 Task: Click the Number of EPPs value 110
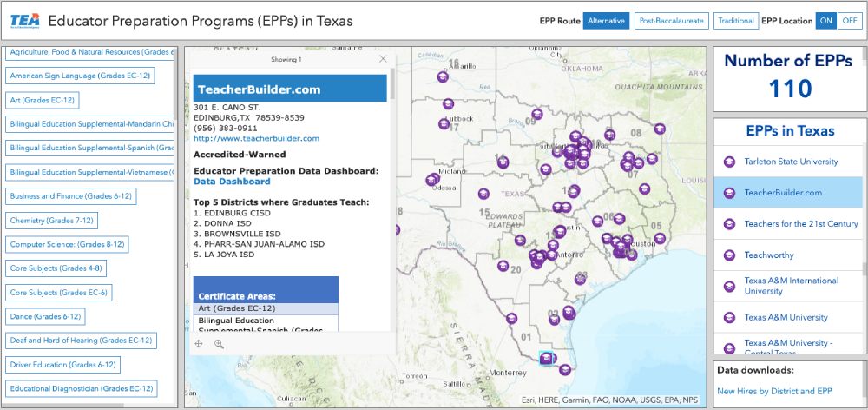(790, 89)
